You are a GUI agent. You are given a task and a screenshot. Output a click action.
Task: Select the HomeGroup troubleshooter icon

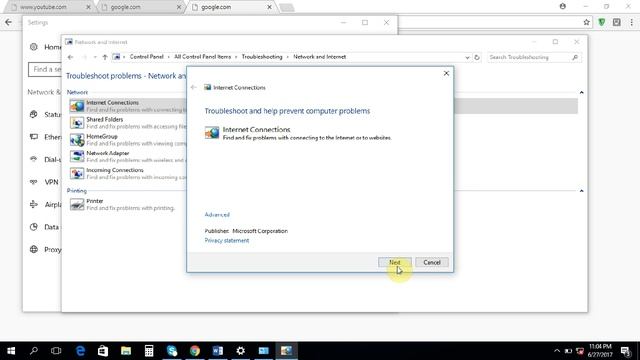[x=77, y=140]
